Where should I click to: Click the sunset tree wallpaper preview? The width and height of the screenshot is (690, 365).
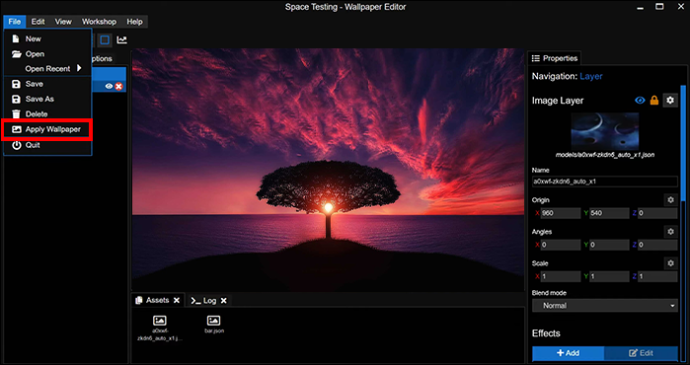point(328,170)
